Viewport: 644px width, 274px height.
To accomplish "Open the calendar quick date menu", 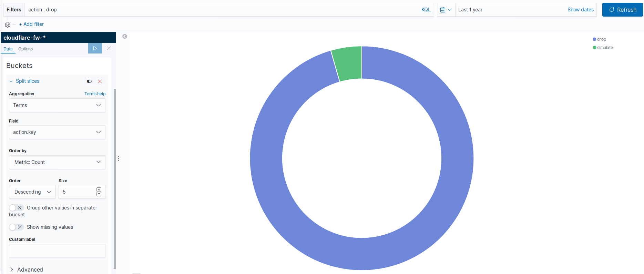I will pos(446,10).
